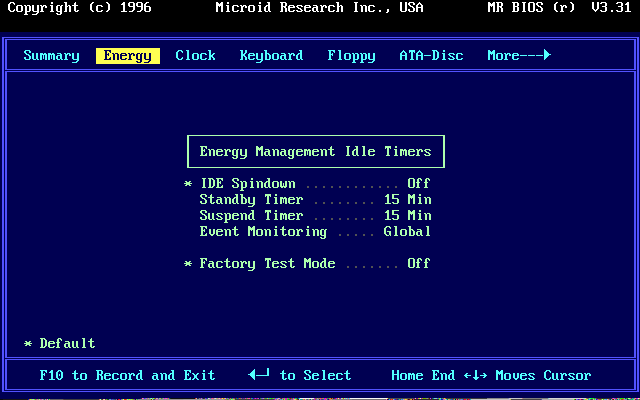Click the asterisk Default legend text

[x=60, y=343]
